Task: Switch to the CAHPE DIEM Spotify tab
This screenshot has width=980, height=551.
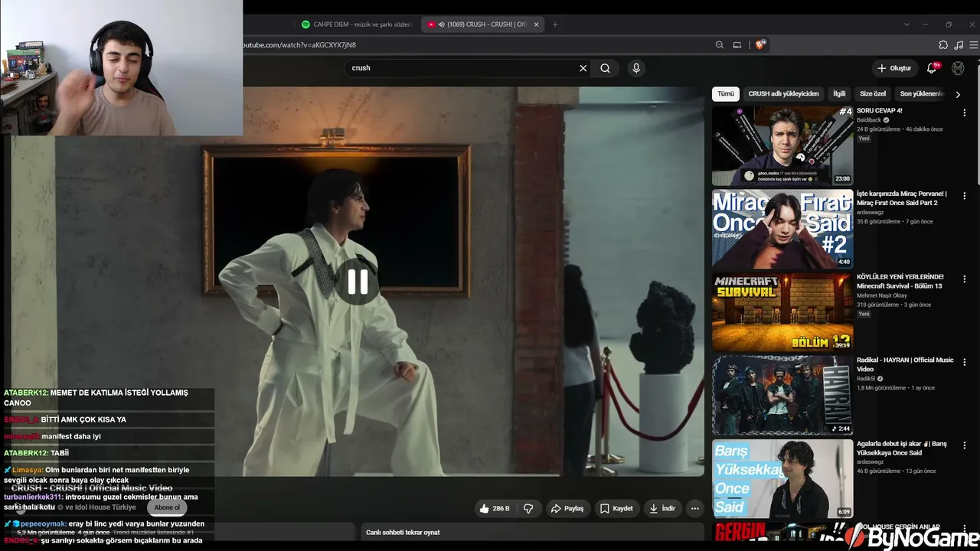Action: pos(357,24)
